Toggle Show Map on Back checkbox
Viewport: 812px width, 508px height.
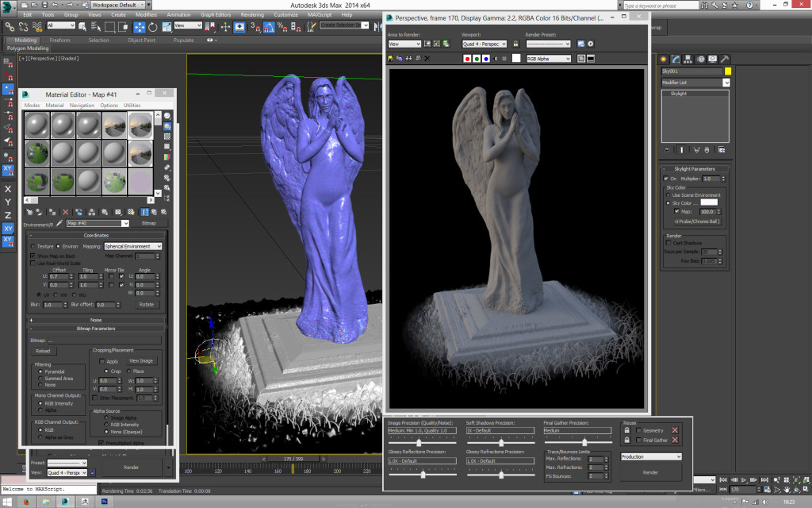pos(33,256)
